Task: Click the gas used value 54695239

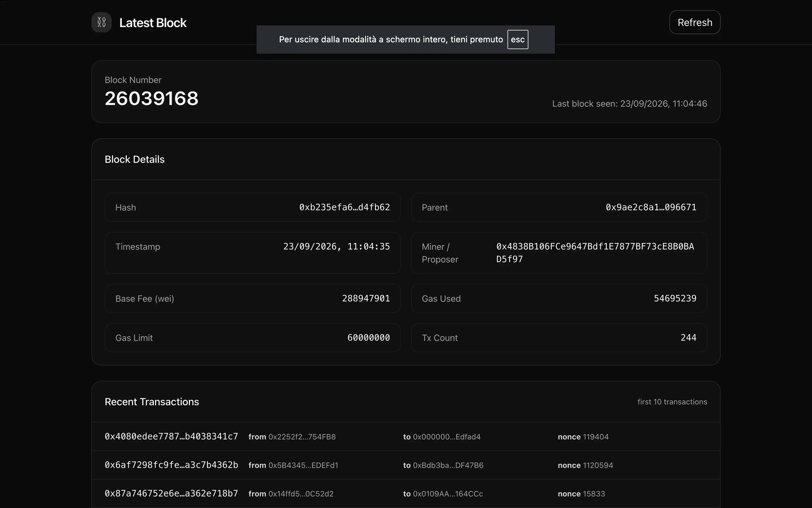Action: (675, 298)
